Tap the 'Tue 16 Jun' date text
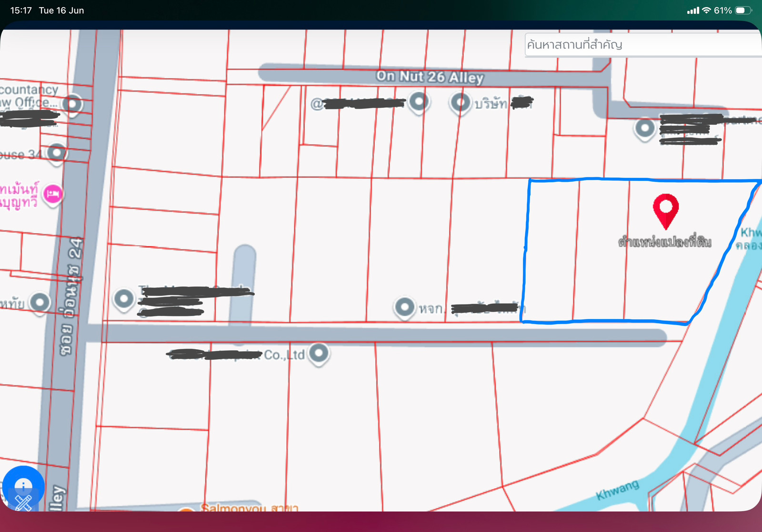Image resolution: width=762 pixels, height=532 pixels. [61, 10]
